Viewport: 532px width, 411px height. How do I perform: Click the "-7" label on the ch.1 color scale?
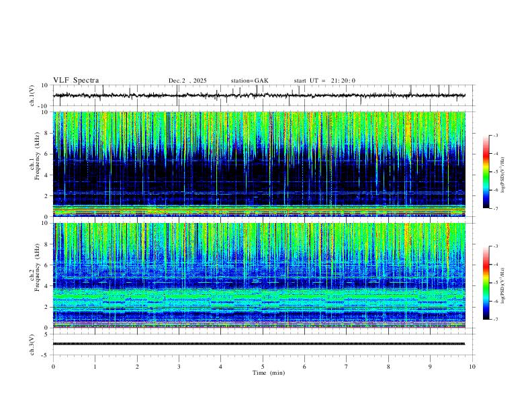(495, 208)
